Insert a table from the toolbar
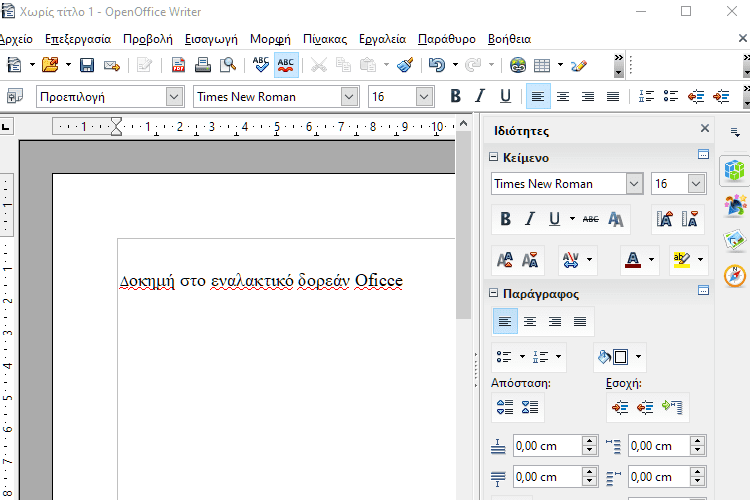Screen dimensions: 750x500 coord(541,65)
